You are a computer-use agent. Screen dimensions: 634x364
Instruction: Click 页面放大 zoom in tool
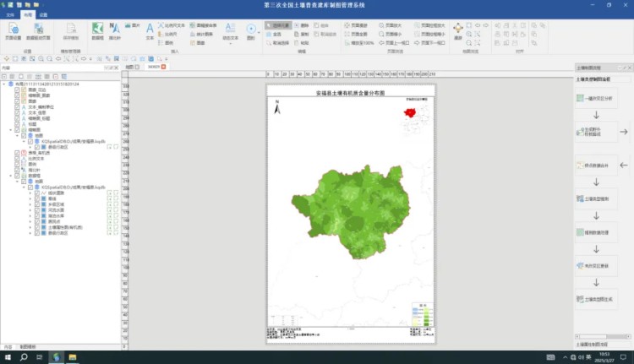pyautogui.click(x=386, y=26)
